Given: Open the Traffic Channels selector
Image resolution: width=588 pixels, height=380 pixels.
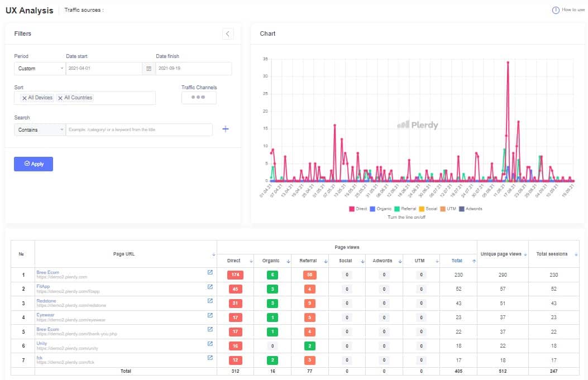Looking at the screenshot, I should [199, 97].
